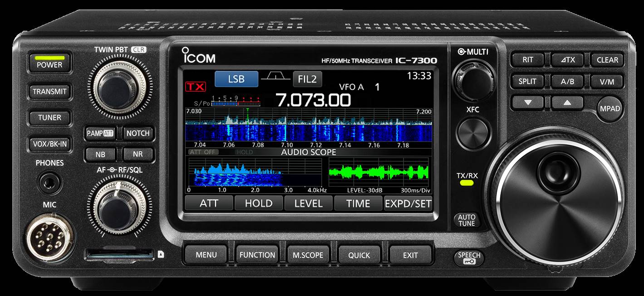Toggle the SPLIT button
644x296 pixels.
point(527,82)
